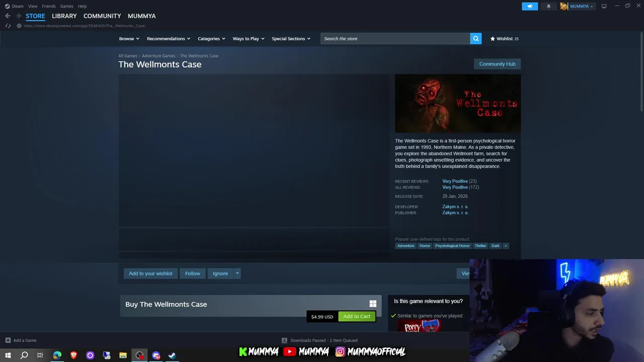Viewport: 644px width, 362px height.
Task: Switch to the STORE tab
Action: pos(35,16)
